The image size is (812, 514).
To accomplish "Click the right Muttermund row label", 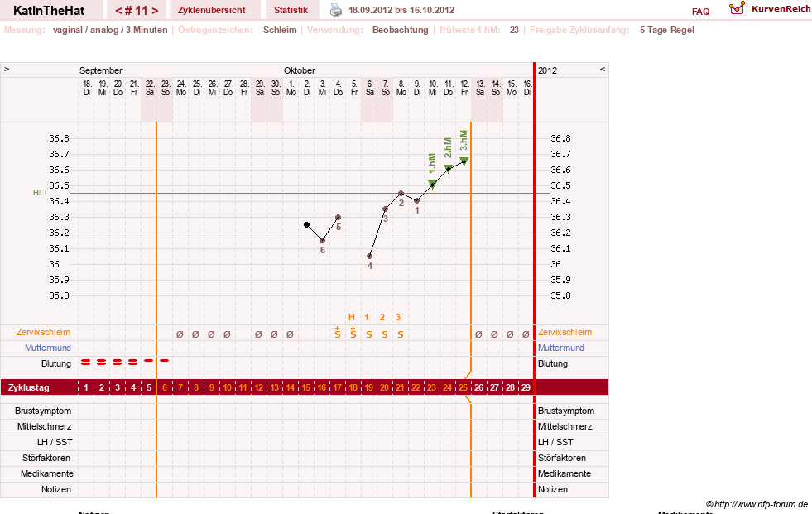I will (x=561, y=348).
